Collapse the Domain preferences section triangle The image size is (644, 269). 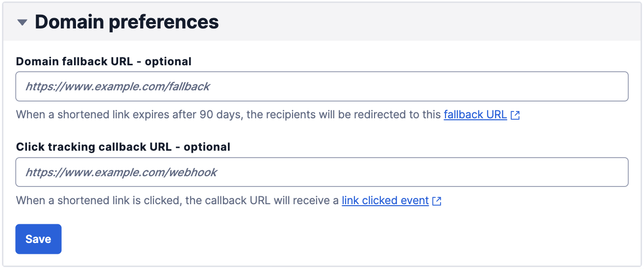(x=22, y=23)
